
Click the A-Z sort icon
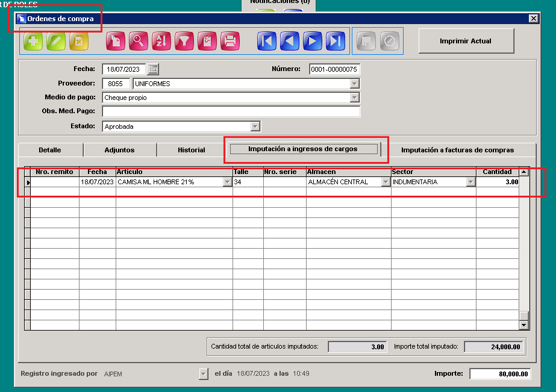[161, 41]
